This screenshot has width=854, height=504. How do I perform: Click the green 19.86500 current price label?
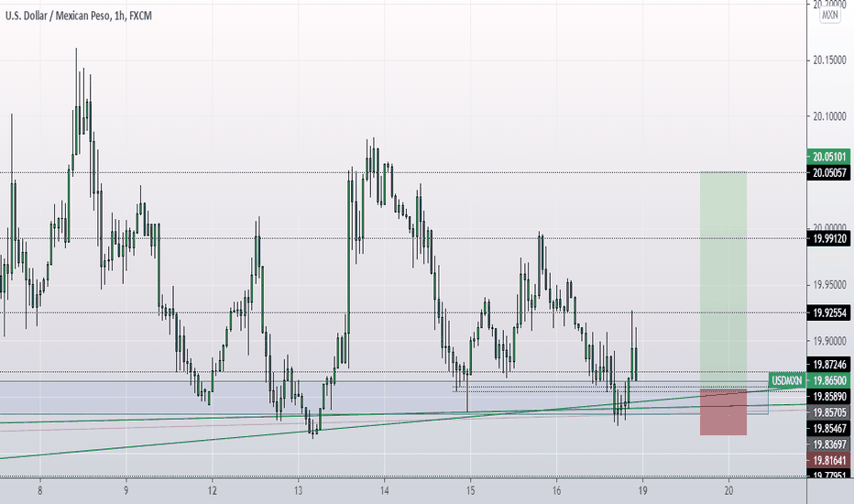pos(828,380)
